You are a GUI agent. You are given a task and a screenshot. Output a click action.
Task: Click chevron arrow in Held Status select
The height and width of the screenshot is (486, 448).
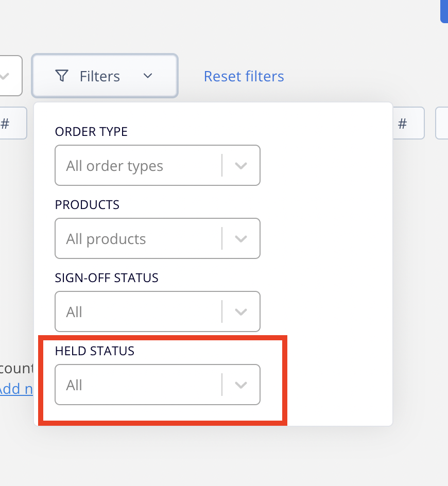coord(241,385)
